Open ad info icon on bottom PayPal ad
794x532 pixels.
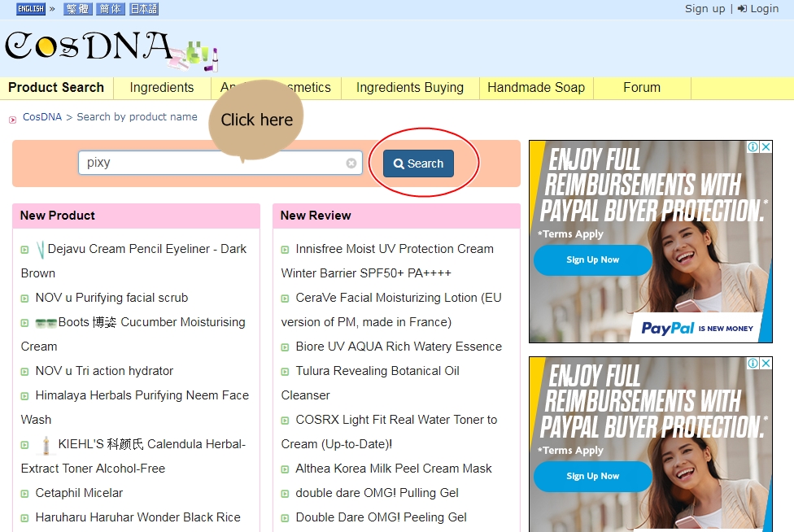753,363
